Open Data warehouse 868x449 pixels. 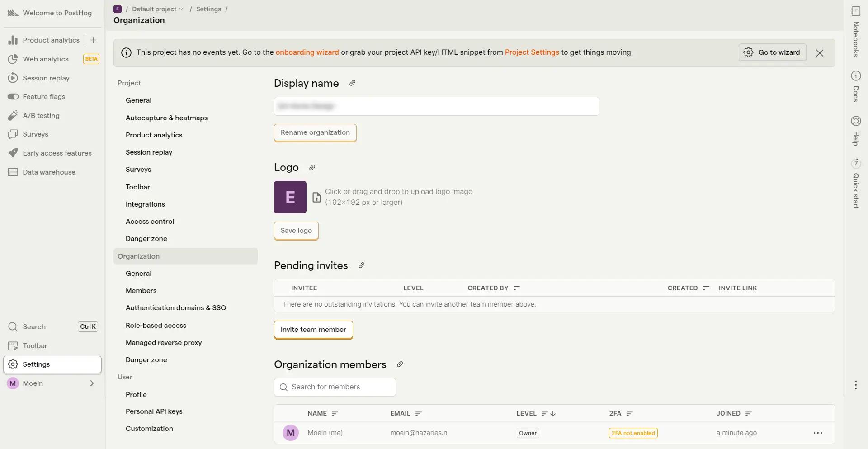(x=53, y=172)
